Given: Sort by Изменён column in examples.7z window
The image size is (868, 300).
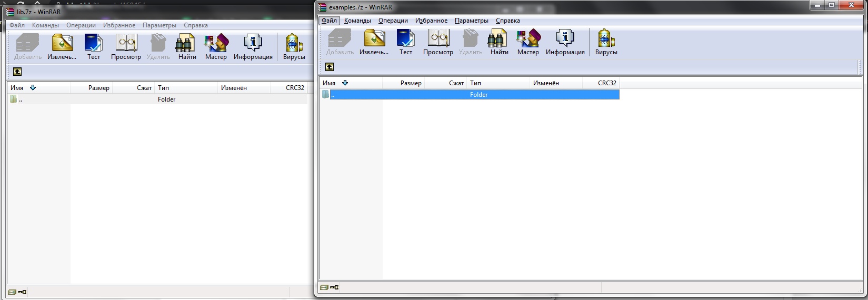Looking at the screenshot, I should [556, 83].
